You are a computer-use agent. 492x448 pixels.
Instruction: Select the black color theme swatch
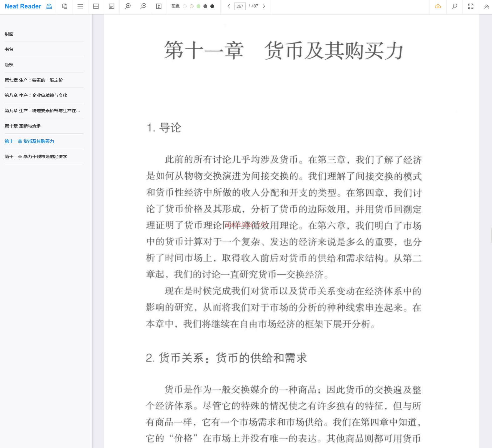[x=212, y=6]
